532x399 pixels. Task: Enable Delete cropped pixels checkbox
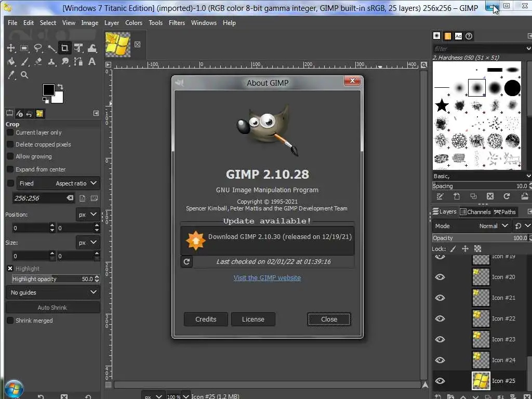click(x=10, y=144)
